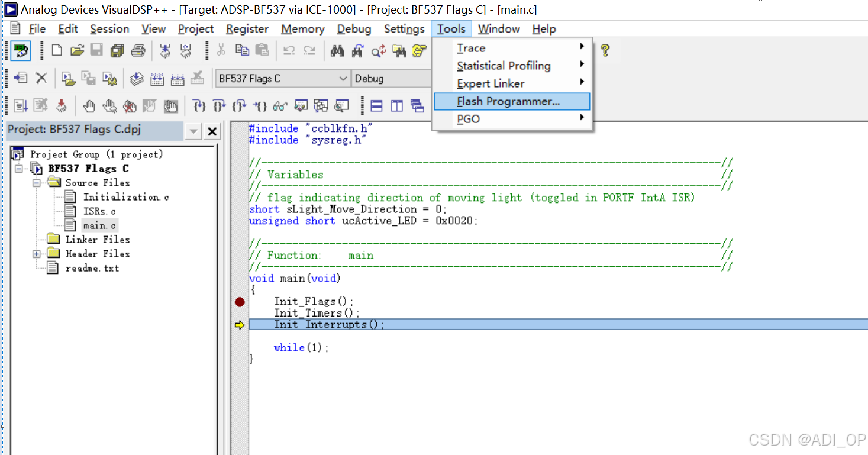Click the Open Project folder icon
This screenshot has height=455, width=868.
point(69,78)
